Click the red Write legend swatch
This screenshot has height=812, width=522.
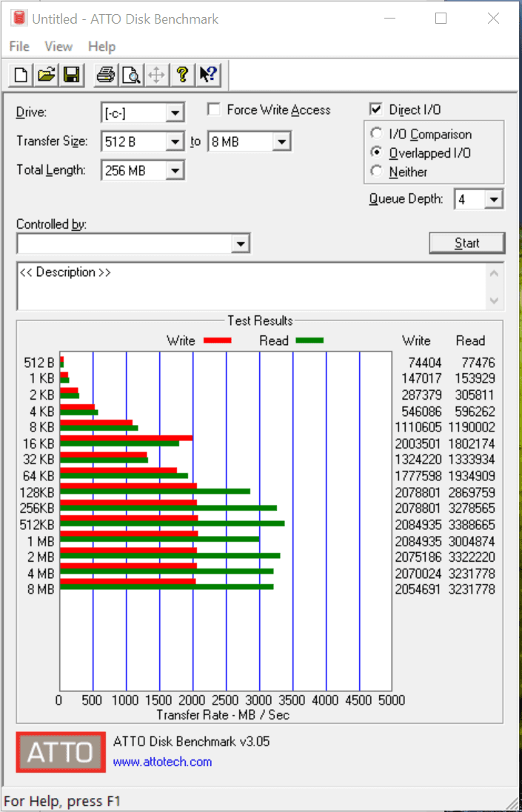[x=218, y=340]
